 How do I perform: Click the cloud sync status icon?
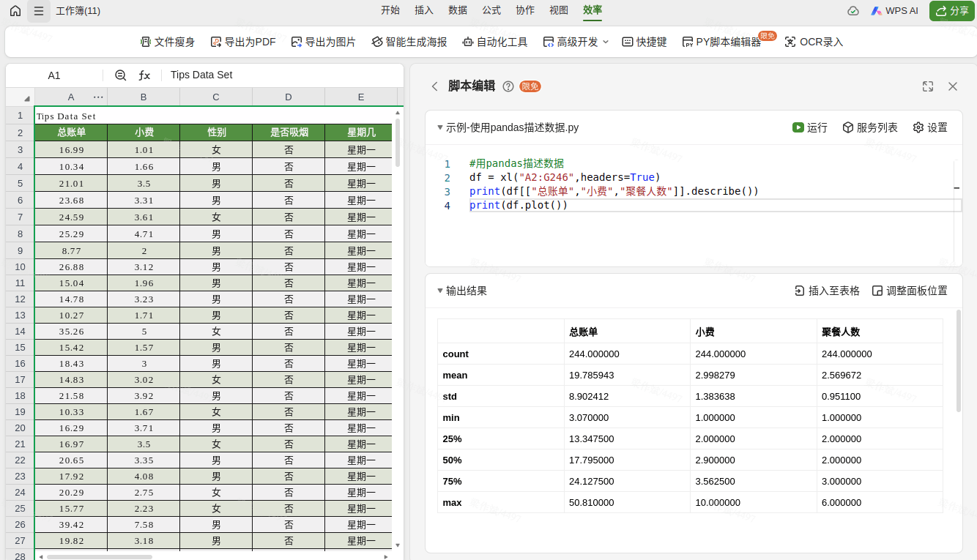(853, 11)
